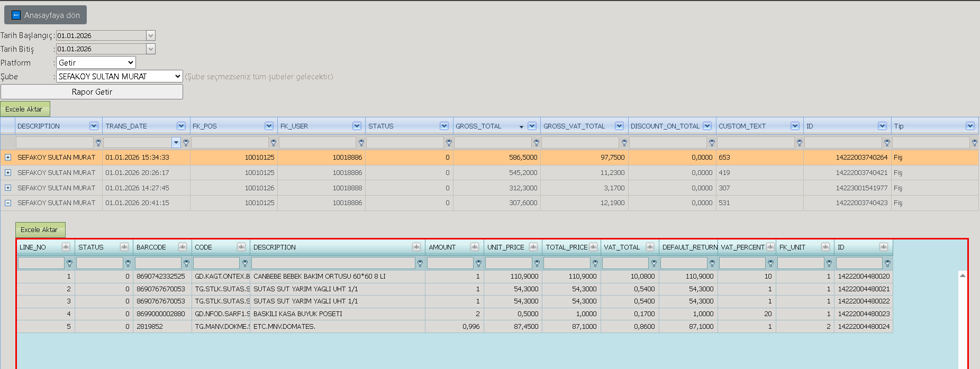Collapse the 01.01.2026 20:41:15 receipt row
Viewport: 980px width, 369px height.
pyautogui.click(x=8, y=203)
